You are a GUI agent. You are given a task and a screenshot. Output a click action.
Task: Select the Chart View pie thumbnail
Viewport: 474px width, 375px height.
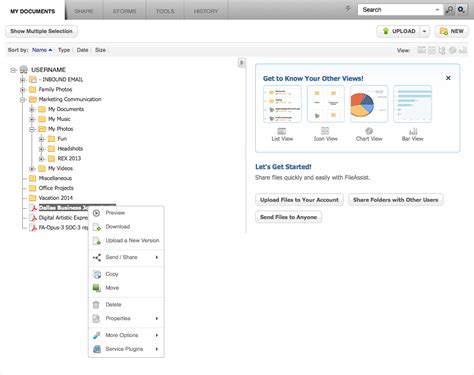pyautogui.click(x=369, y=104)
